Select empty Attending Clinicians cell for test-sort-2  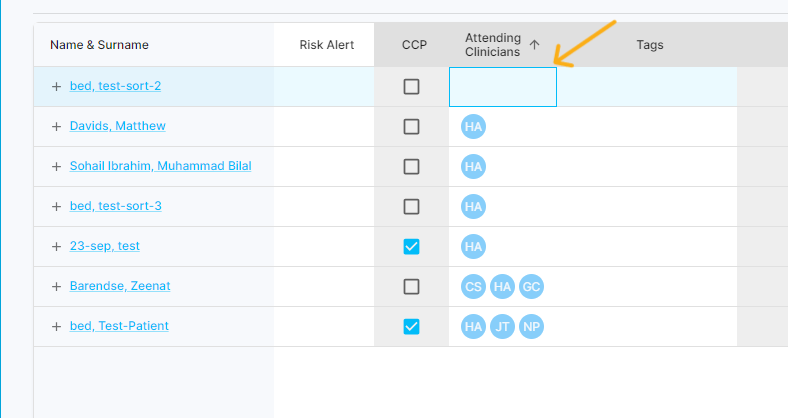pos(502,87)
